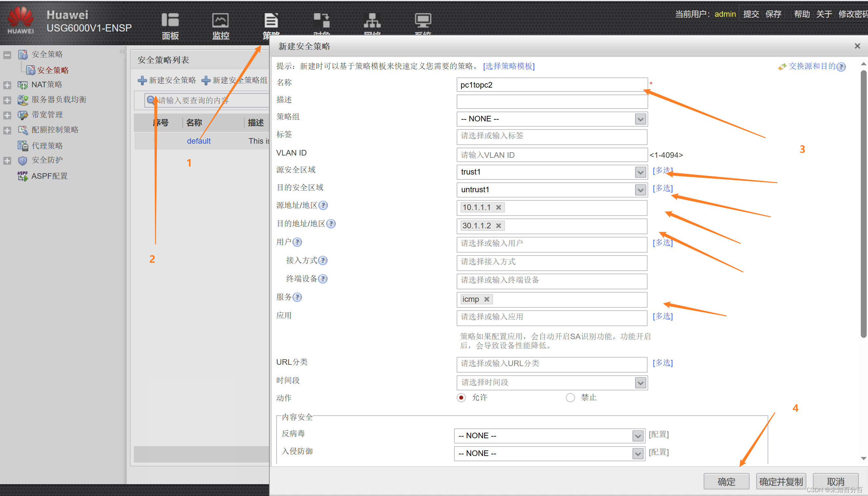Click the 配额控制策略 tree icon
The image size is (868, 496).
point(23,130)
